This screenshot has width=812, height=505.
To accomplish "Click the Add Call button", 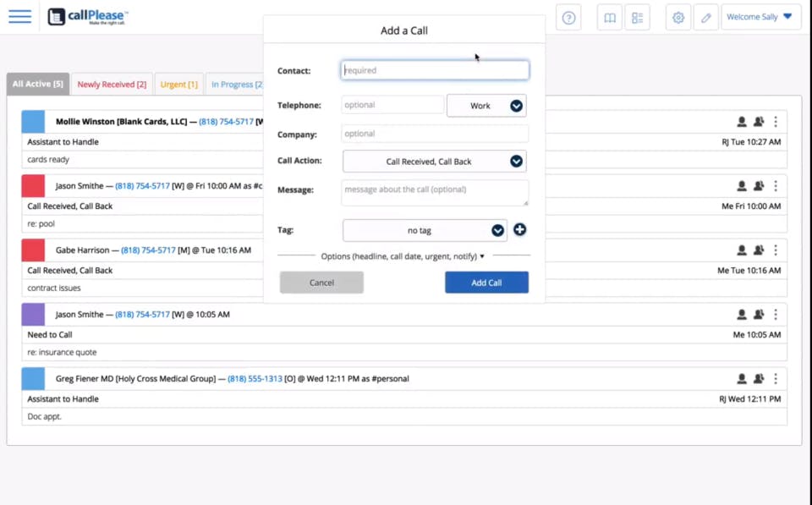I will click(486, 283).
